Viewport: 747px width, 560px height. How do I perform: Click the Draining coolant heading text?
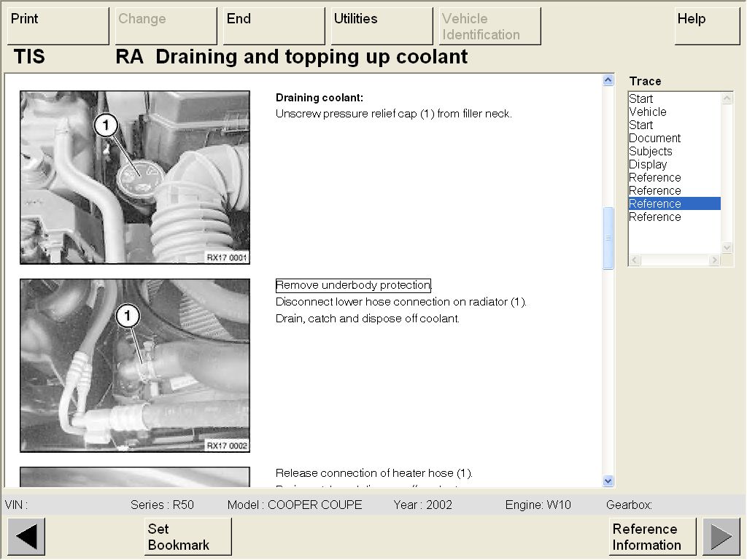(x=320, y=98)
